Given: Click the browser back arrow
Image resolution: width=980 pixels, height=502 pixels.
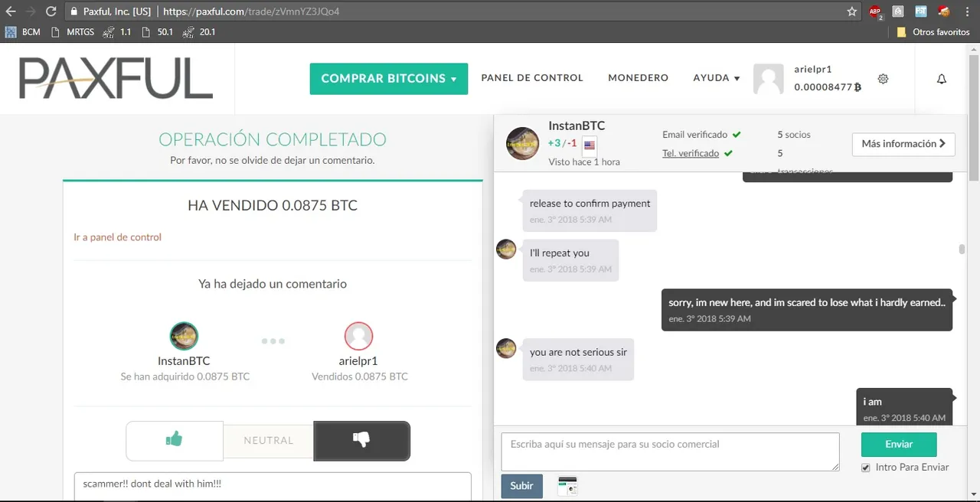Looking at the screenshot, I should click(11, 12).
